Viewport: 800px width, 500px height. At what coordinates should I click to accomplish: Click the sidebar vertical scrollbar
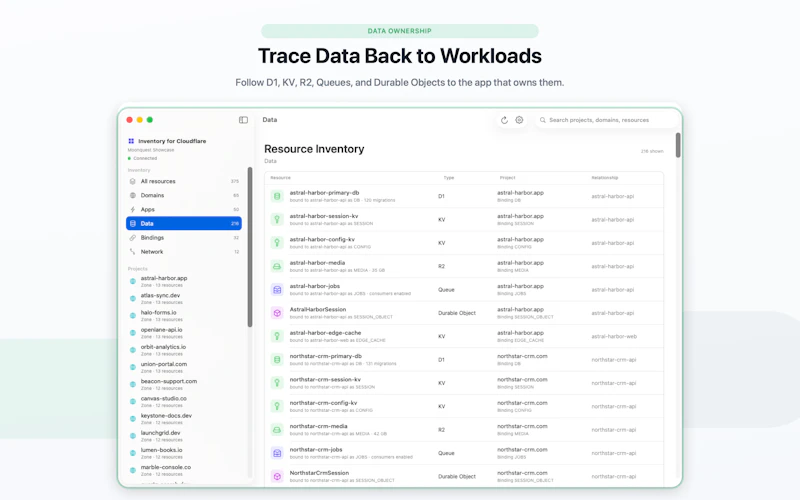click(250, 247)
